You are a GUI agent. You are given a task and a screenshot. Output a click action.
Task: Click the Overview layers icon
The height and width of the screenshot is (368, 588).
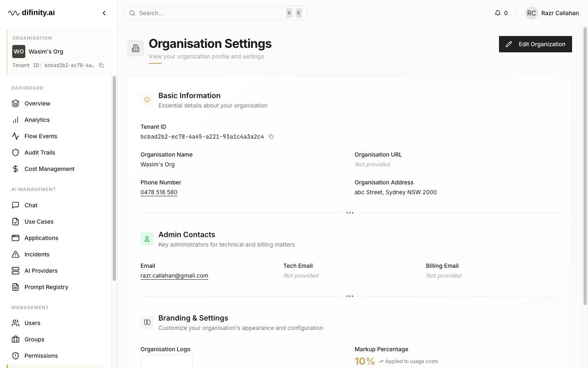coord(16,103)
